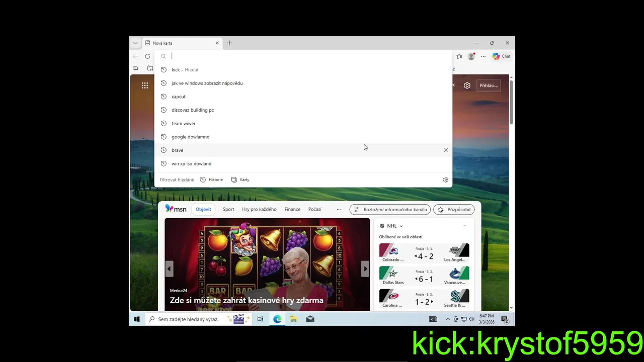Reload the page with refresh icon
The width and height of the screenshot is (644, 362).
[147, 56]
